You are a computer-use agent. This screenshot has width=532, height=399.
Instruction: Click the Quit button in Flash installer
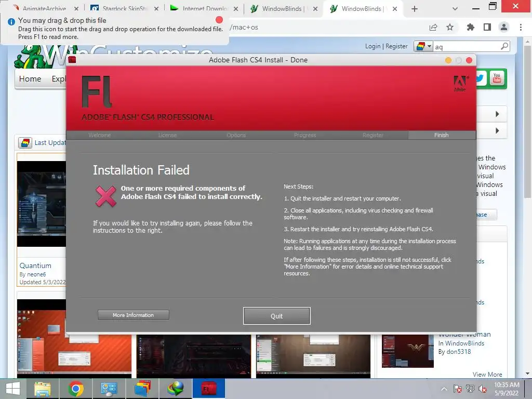(276, 316)
